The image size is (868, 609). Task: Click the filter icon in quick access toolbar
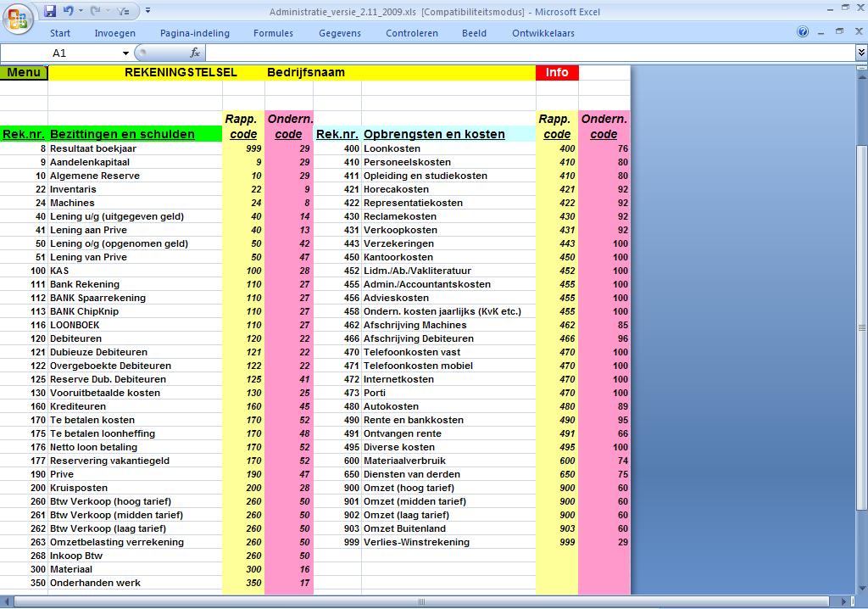click(x=123, y=12)
